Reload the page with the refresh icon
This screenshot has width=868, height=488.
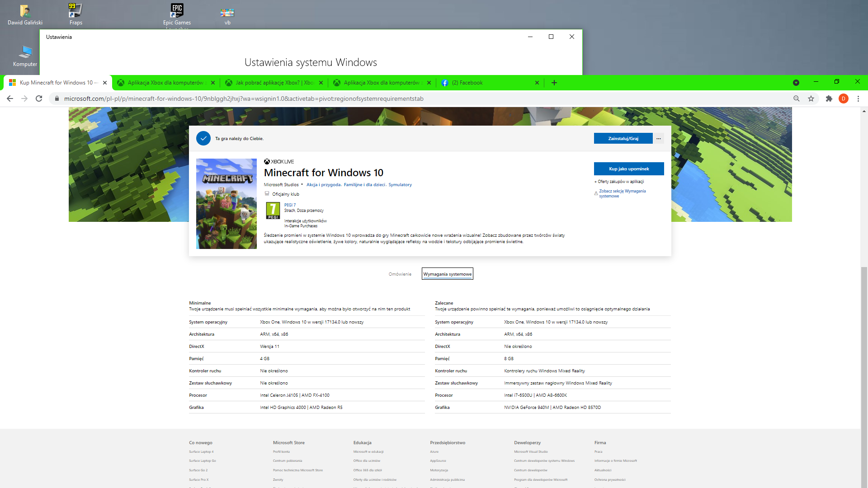pos(39,99)
